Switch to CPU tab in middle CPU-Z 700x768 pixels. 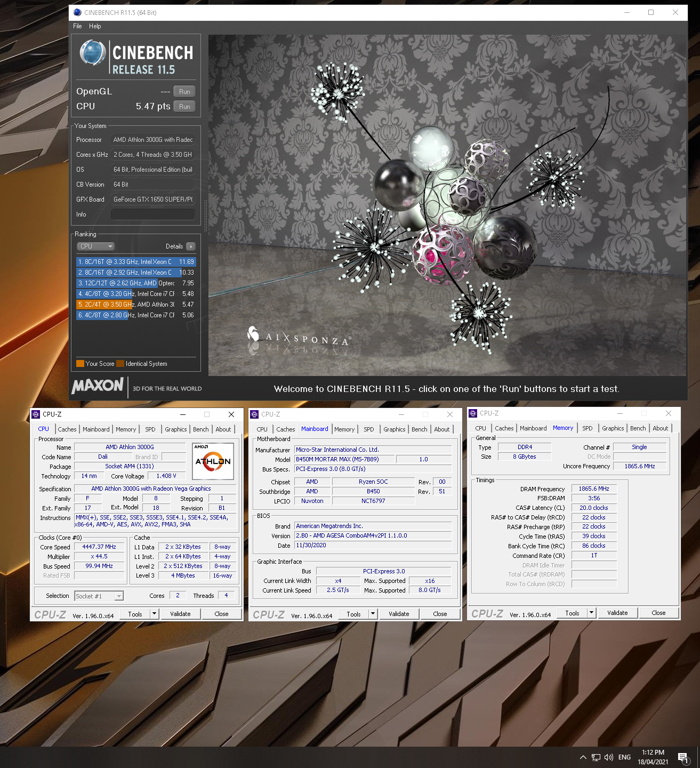point(262,429)
